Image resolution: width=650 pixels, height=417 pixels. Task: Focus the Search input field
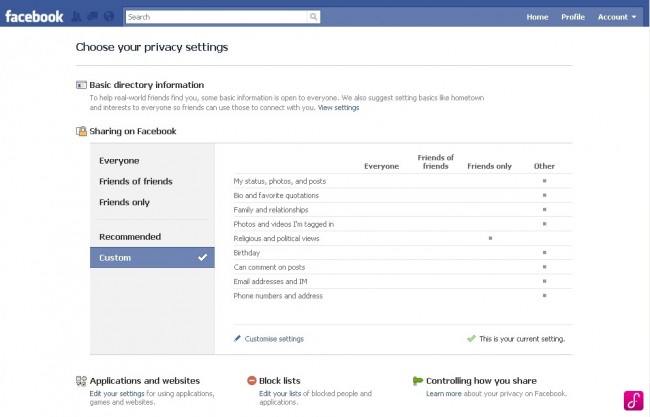(x=217, y=17)
